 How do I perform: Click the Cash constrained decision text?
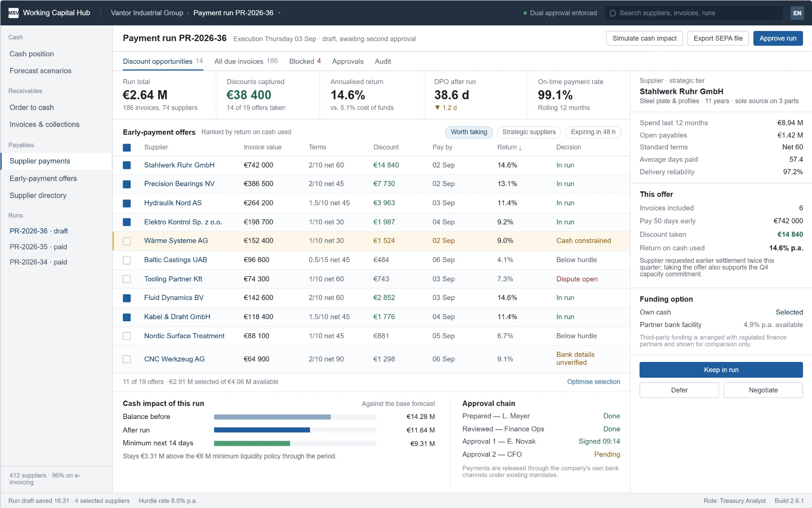pos(584,241)
